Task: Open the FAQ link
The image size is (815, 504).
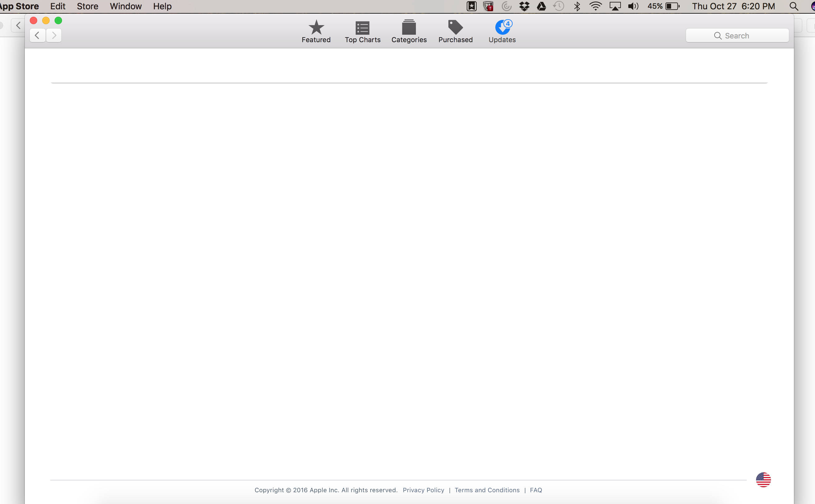Action: [x=536, y=490]
